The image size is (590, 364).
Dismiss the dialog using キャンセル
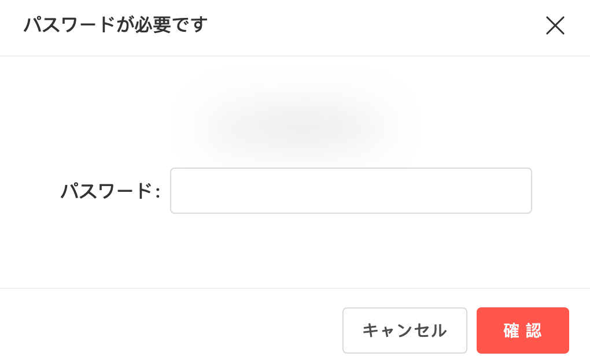click(404, 330)
